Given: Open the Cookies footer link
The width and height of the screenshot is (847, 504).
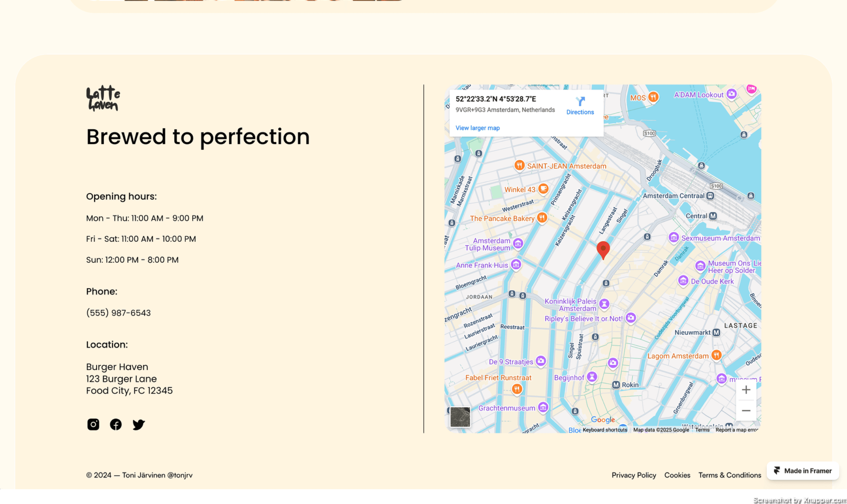Looking at the screenshot, I should click(x=677, y=475).
